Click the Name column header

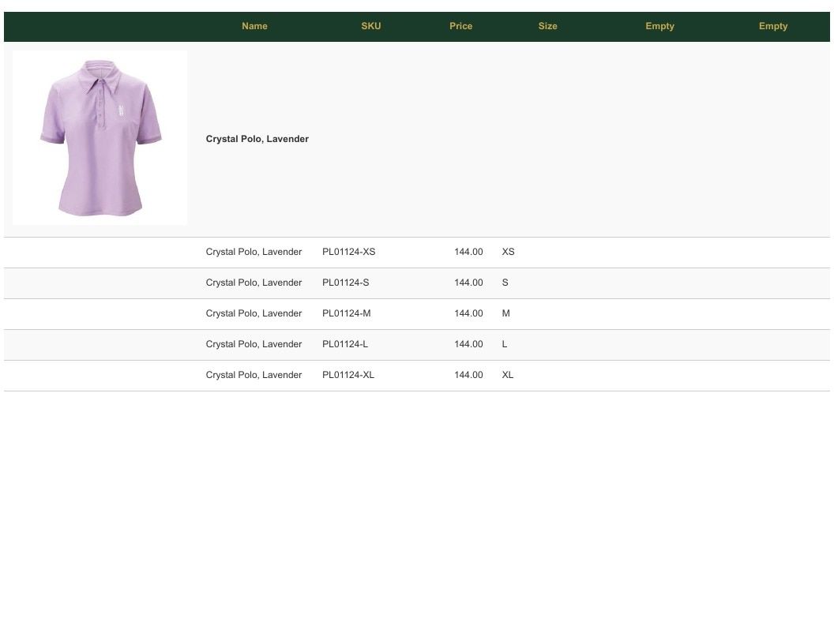(x=254, y=26)
